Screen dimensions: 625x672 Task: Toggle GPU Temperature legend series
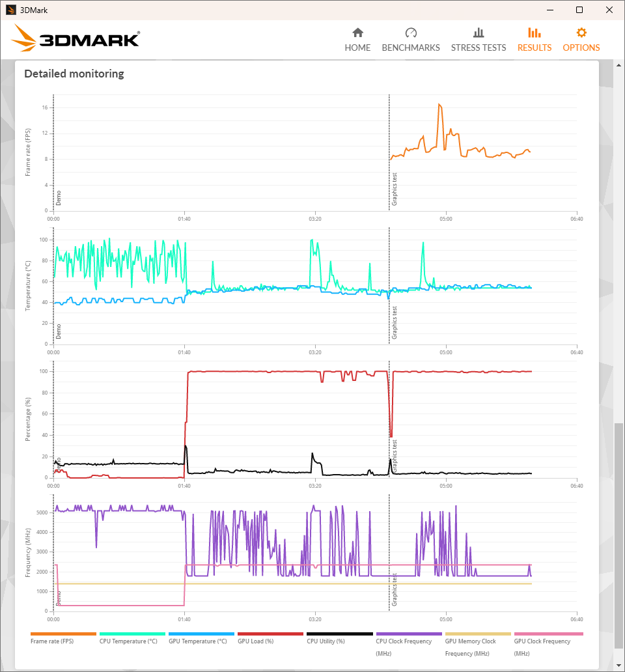197,641
